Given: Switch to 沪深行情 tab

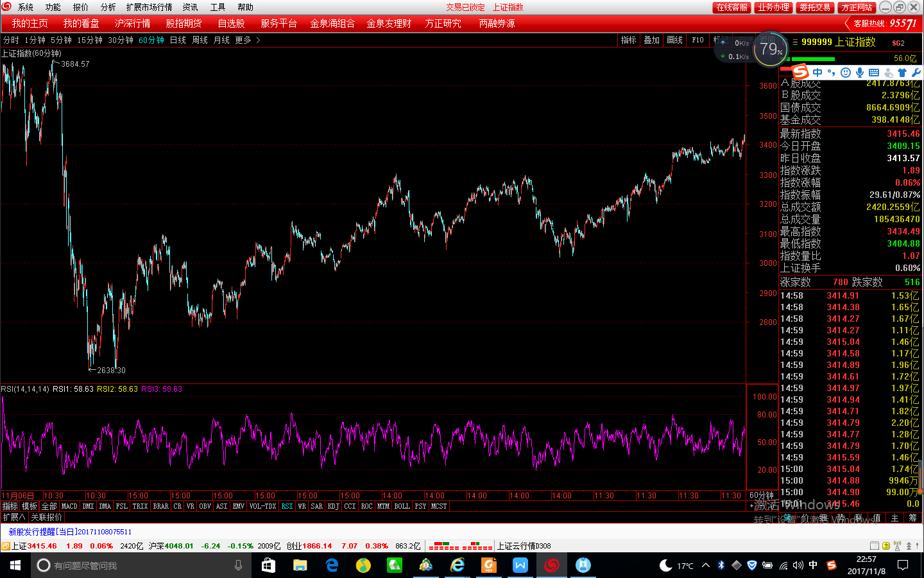Looking at the screenshot, I should pyautogui.click(x=133, y=23).
